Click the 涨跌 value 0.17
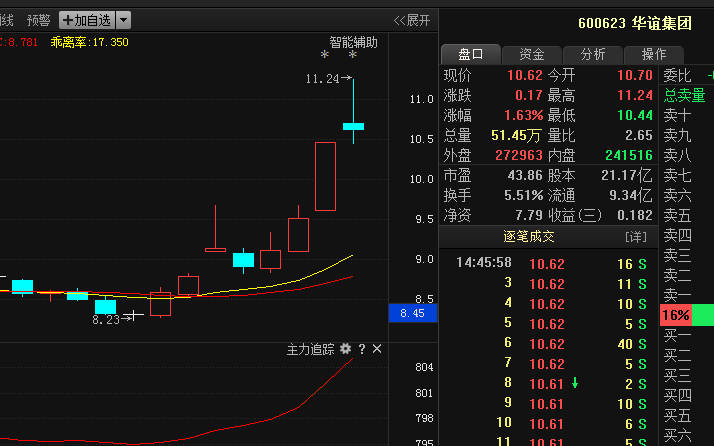Viewport: 714px width, 446px height. [529, 95]
